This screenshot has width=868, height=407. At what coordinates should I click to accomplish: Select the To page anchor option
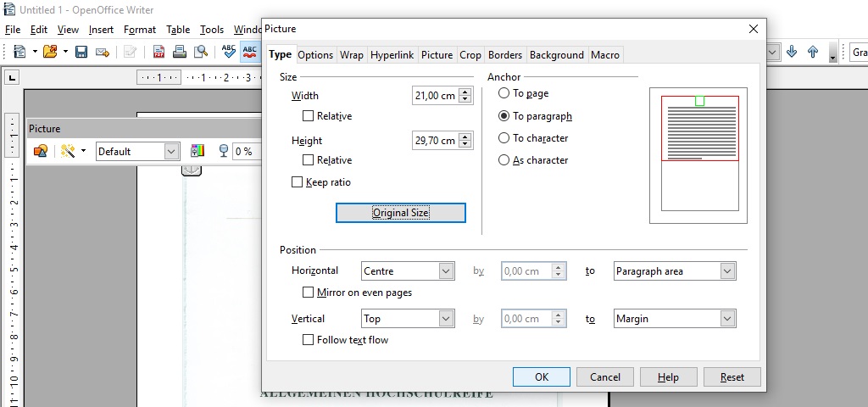504,93
